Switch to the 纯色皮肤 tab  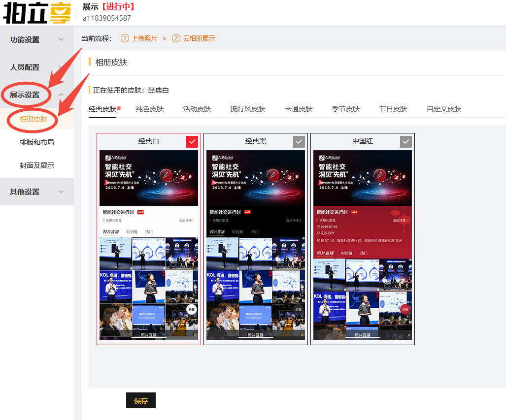tap(150, 109)
